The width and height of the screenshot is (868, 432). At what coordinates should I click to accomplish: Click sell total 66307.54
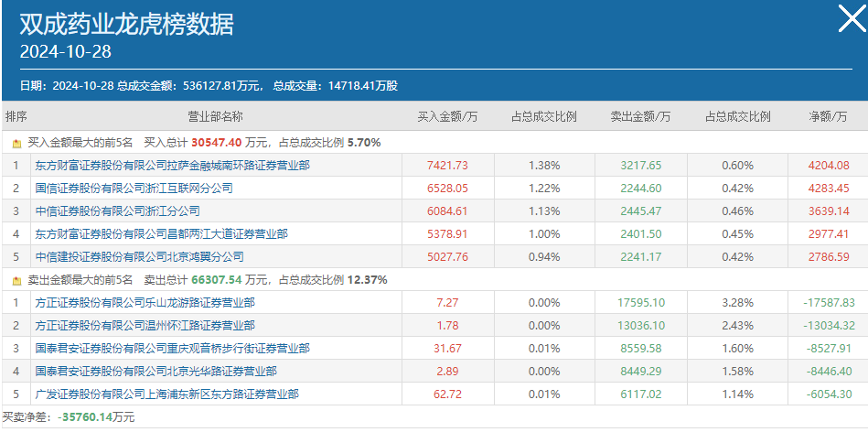(217, 280)
